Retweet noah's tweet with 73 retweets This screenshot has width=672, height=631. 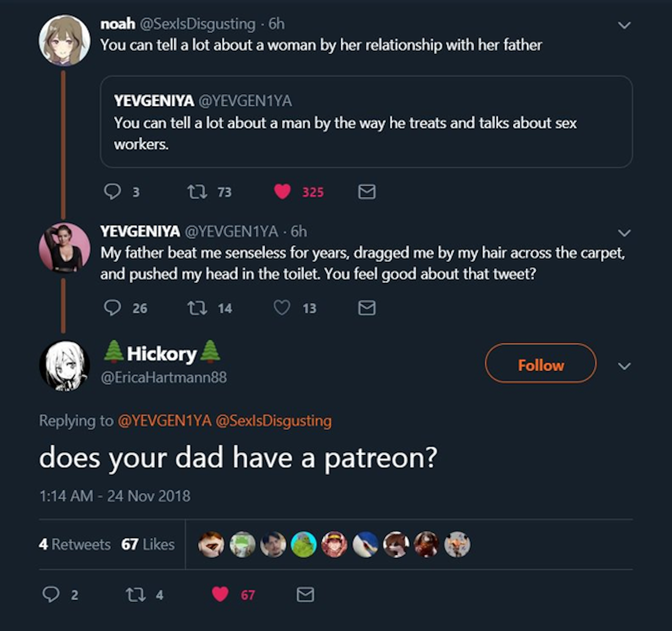point(197,192)
